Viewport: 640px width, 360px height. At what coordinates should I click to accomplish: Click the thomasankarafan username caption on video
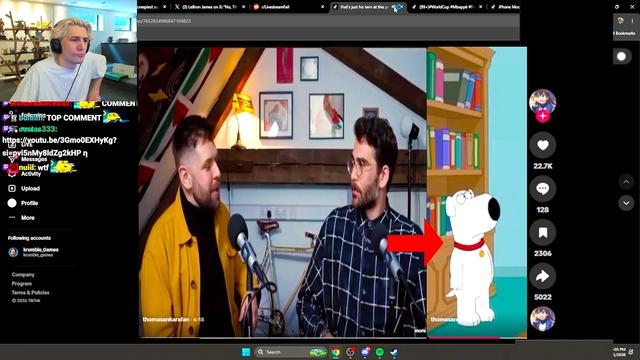click(166, 319)
